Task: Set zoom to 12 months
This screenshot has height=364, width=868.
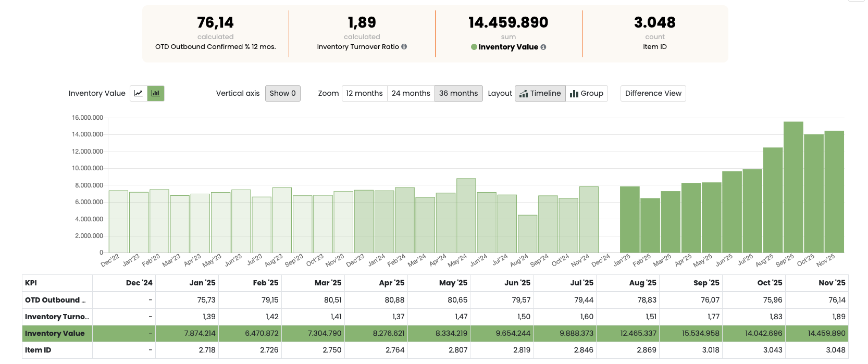Action: click(x=364, y=94)
